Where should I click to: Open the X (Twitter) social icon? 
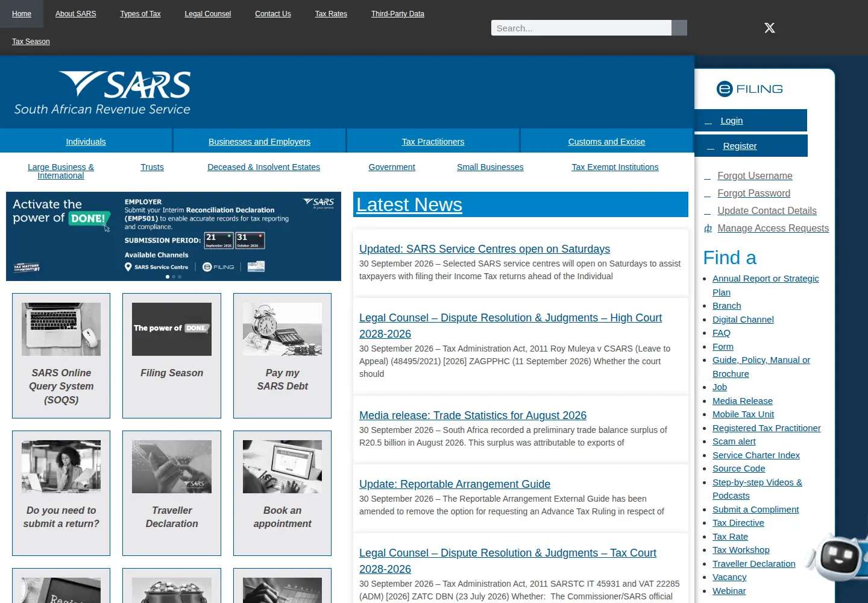[770, 28]
